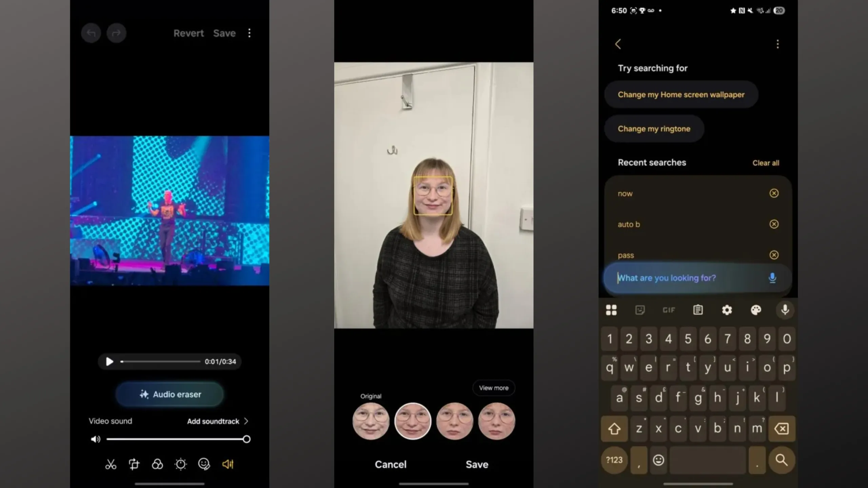Open the filters tool with overlapping circles
The width and height of the screenshot is (868, 488).
click(157, 464)
